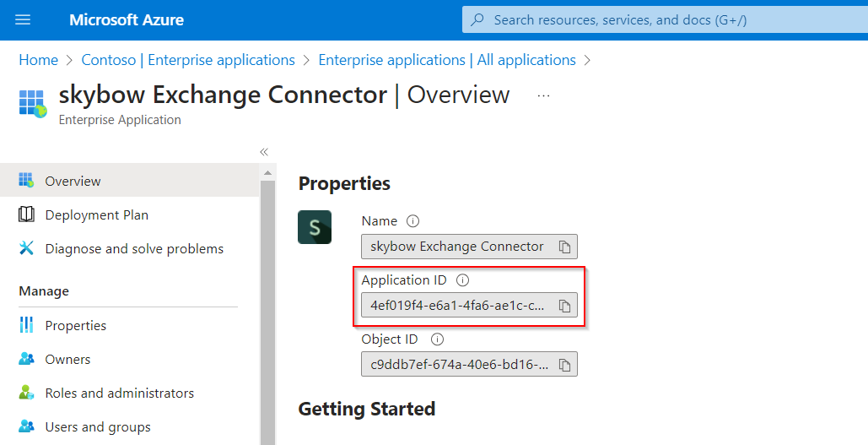Screen dimensions: 868x445
Task: Select Overview in the side menu
Action: pos(130,181)
